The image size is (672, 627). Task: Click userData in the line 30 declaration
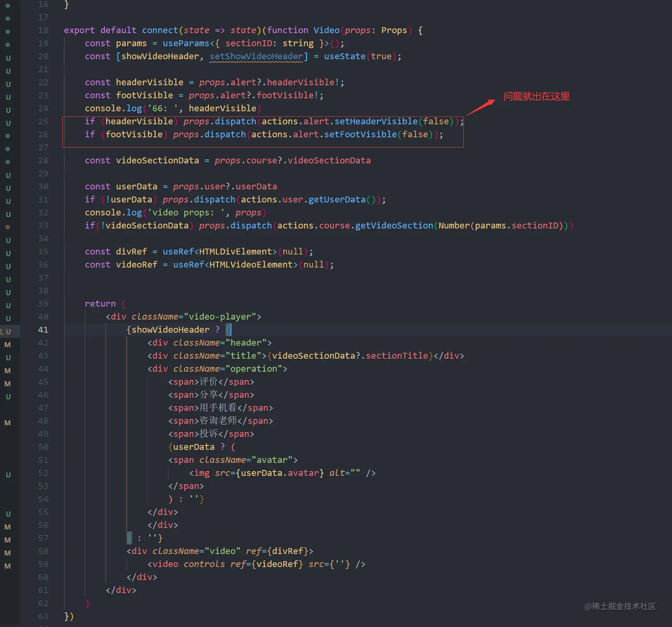point(136,186)
